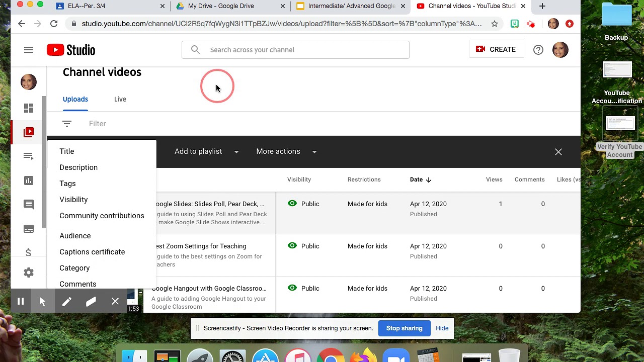The height and width of the screenshot is (362, 644).
Task: Click the YouTube Studio logo
Action: [71, 50]
